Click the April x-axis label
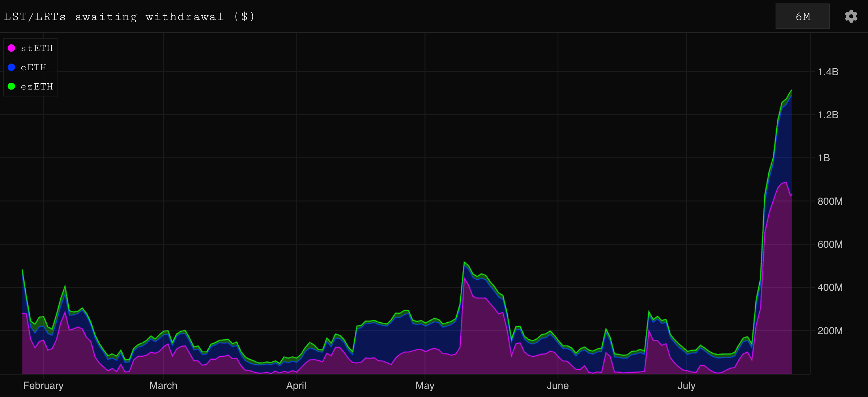The image size is (868, 397). point(296,385)
